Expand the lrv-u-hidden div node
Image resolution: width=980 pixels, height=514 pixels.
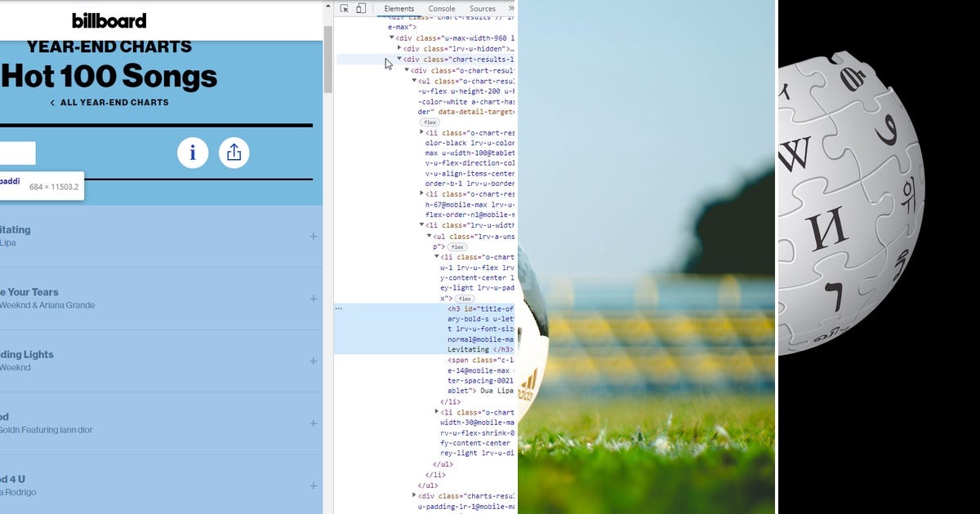(400, 48)
